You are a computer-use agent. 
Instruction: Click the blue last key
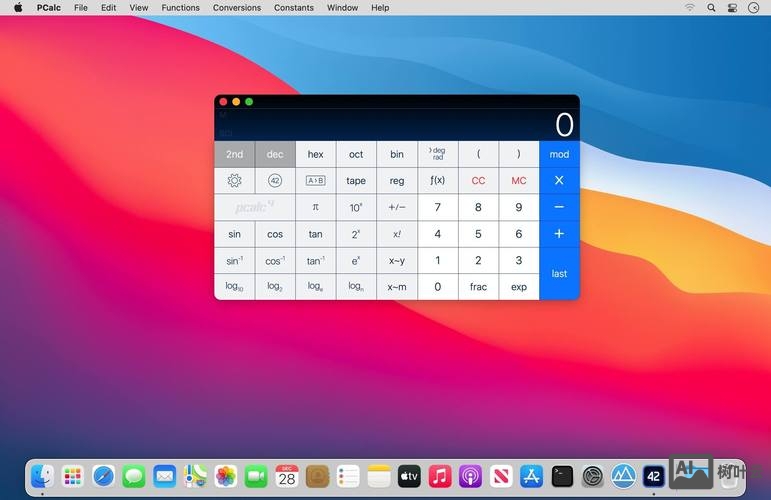559,273
